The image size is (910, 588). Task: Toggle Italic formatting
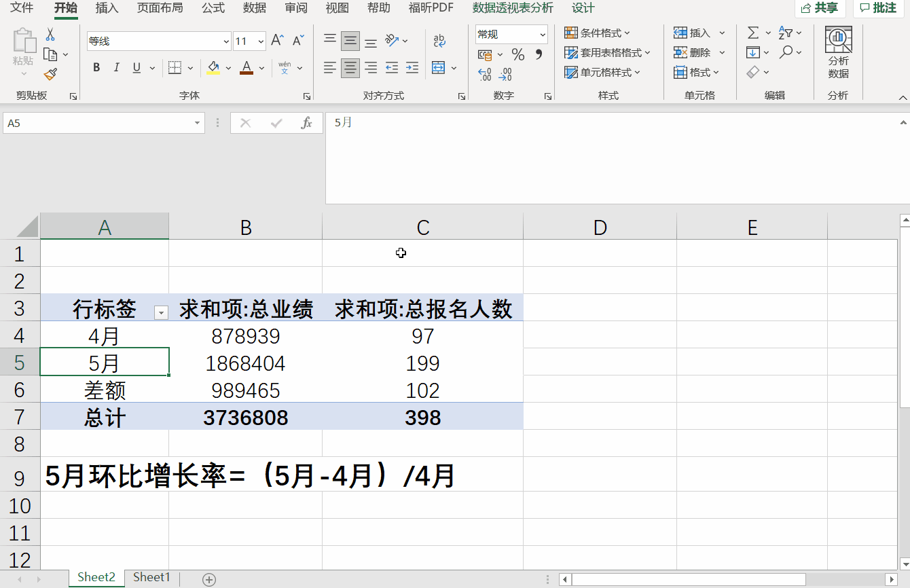click(x=116, y=68)
